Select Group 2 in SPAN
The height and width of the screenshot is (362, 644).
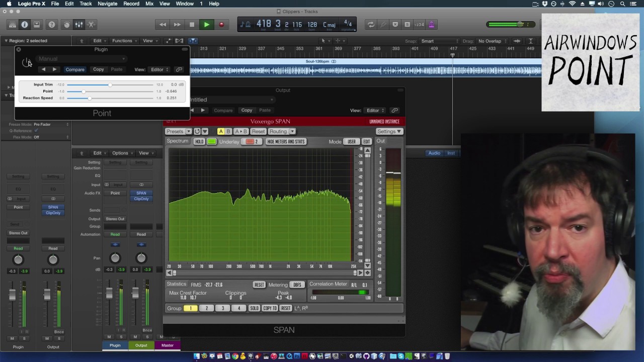(x=207, y=308)
